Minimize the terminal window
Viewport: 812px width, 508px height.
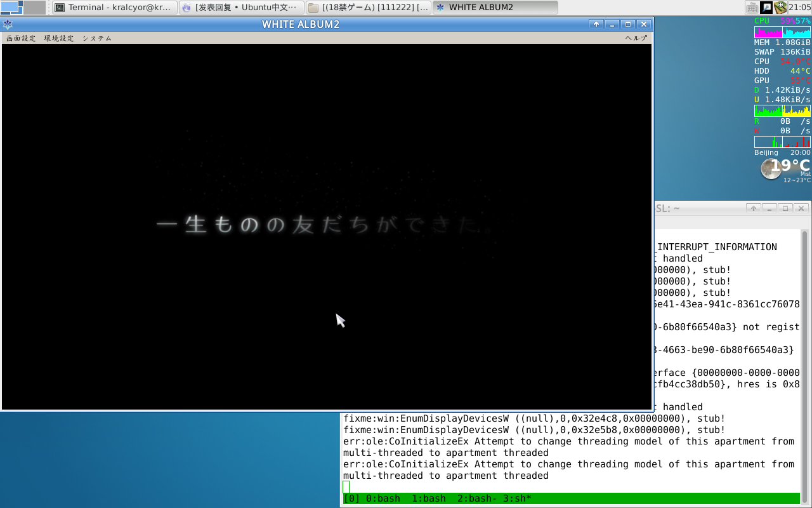(x=769, y=208)
